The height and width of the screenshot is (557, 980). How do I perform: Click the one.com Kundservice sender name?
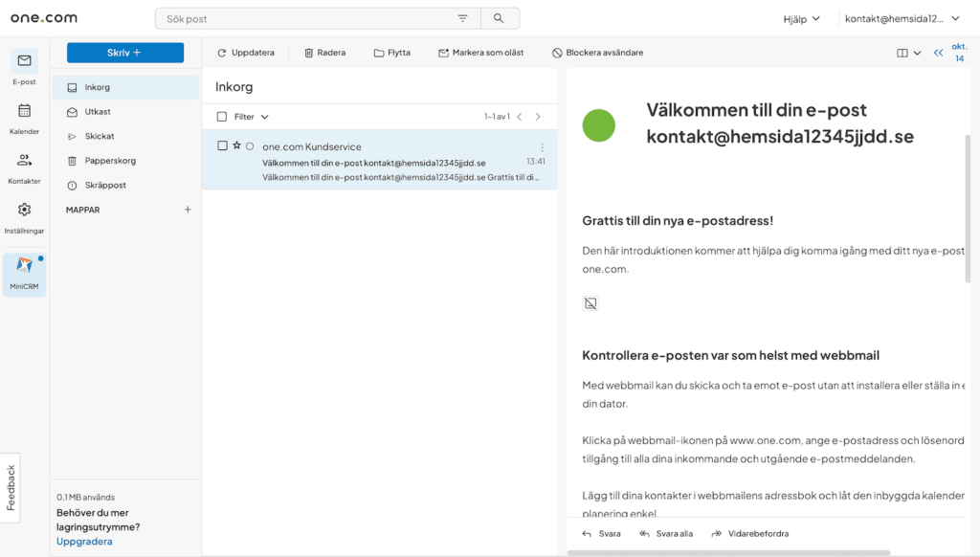312,147
